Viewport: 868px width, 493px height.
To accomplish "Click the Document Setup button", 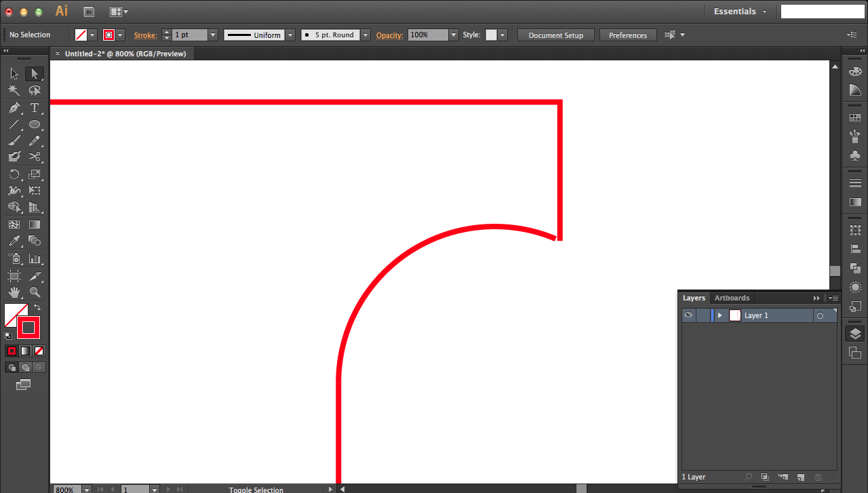I will [556, 35].
